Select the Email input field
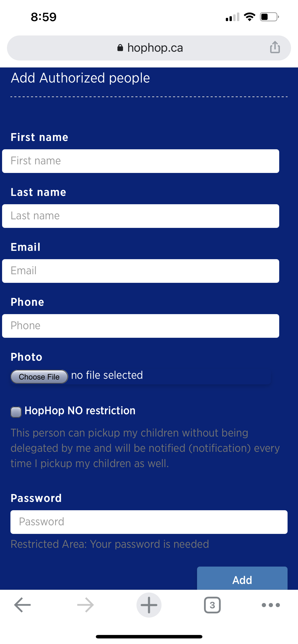Image resolution: width=298 pixels, height=644 pixels. pyautogui.click(x=141, y=271)
